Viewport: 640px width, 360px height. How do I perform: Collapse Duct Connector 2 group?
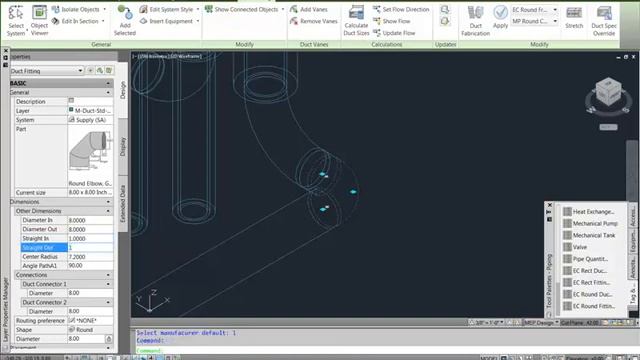pyautogui.click(x=108, y=302)
